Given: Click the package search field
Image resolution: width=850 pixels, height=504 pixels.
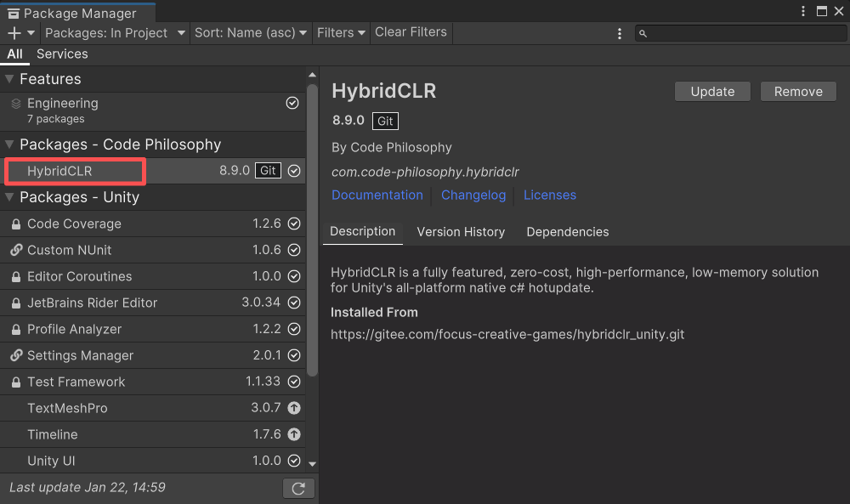Looking at the screenshot, I should [739, 33].
